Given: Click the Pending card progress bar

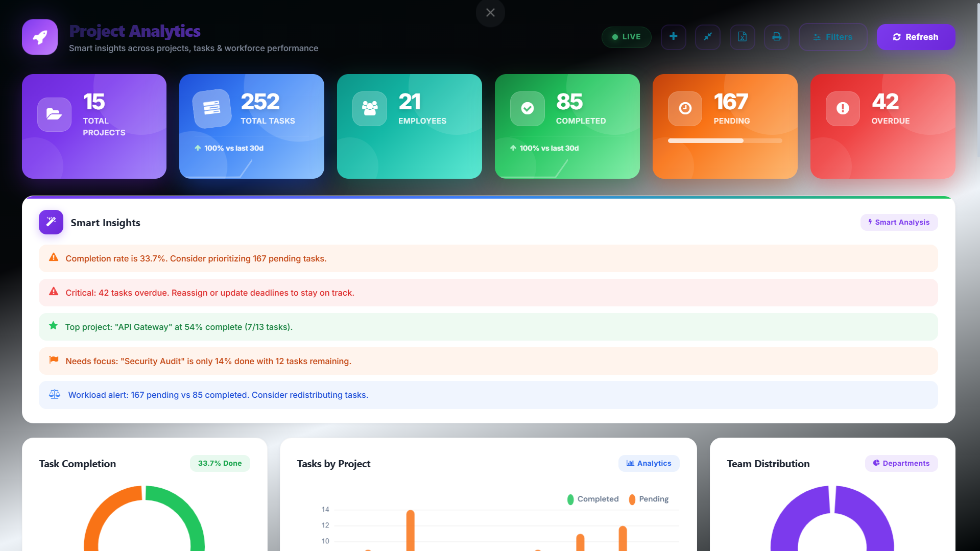Looking at the screenshot, I should (x=725, y=140).
